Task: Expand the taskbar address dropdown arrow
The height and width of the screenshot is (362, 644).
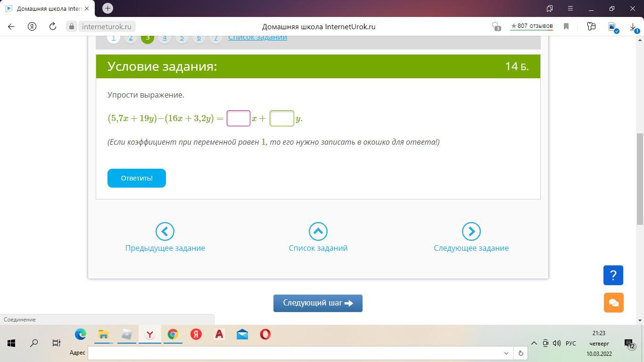Action: point(506,353)
